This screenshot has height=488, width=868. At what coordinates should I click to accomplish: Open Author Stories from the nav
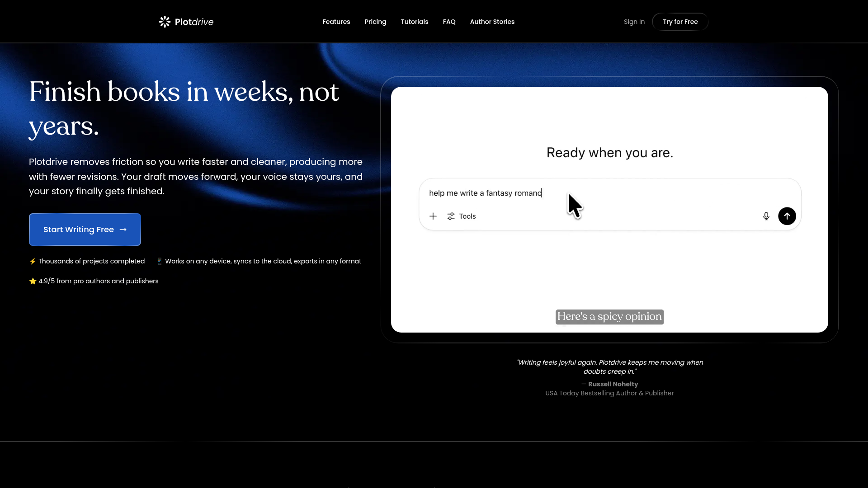(x=492, y=22)
